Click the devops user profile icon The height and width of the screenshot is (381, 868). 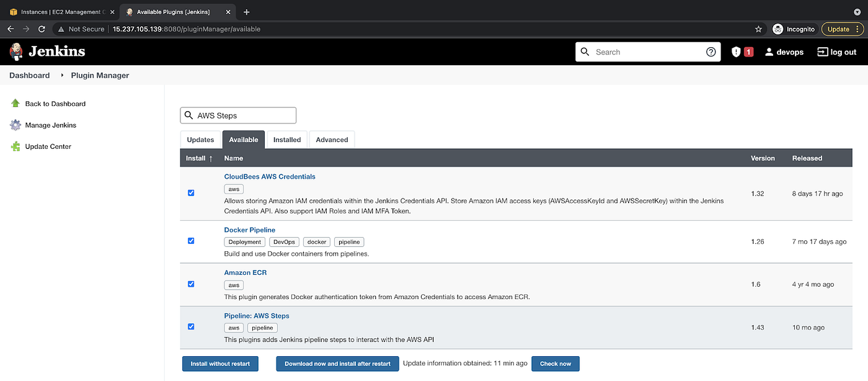point(769,52)
